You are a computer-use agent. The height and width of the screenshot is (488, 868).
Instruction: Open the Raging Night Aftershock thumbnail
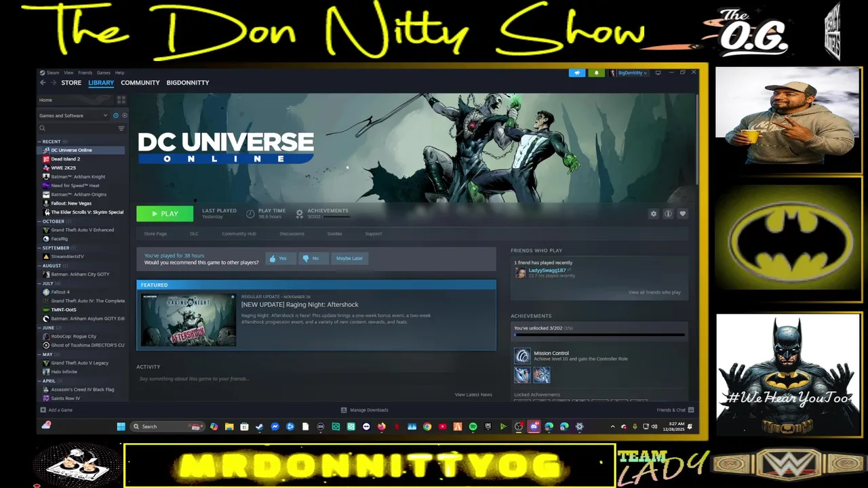tap(189, 320)
